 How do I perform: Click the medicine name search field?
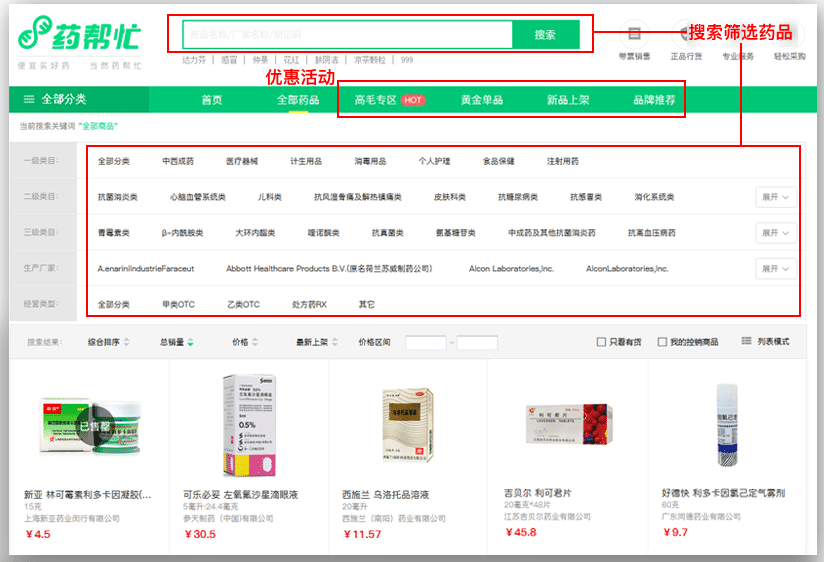[x=347, y=35]
